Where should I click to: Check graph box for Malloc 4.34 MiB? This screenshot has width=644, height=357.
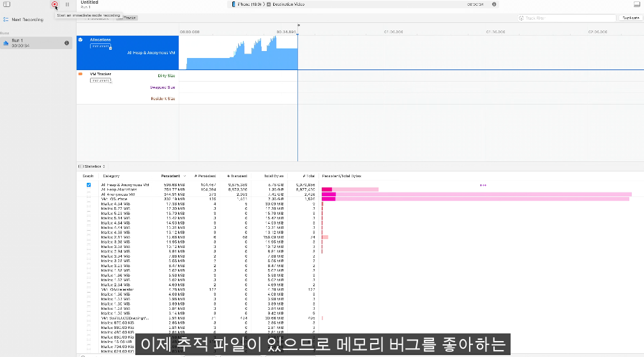89,204
